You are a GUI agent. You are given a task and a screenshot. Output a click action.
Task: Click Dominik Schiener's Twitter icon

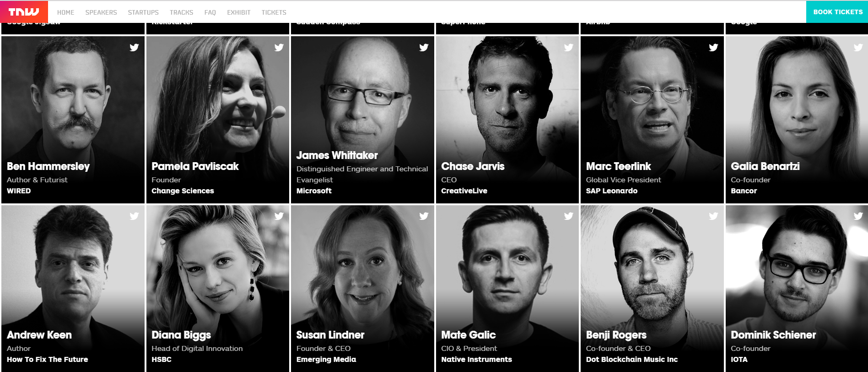[x=858, y=216]
